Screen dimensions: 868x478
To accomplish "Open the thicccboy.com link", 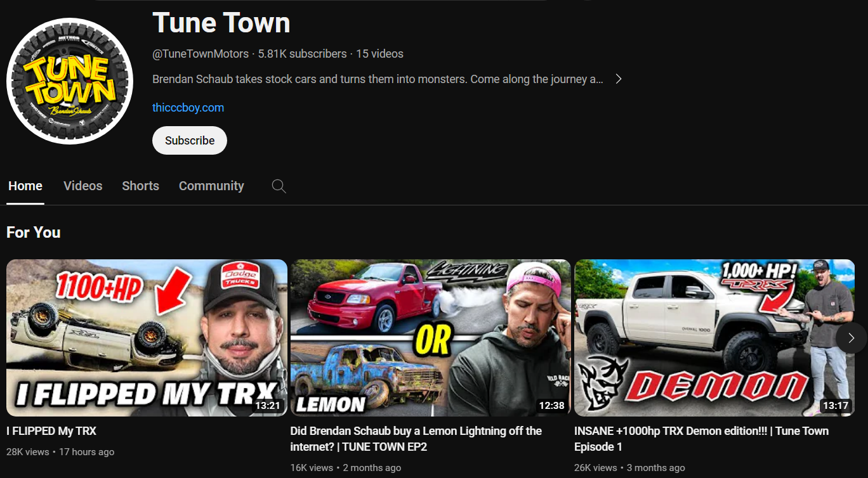I will (188, 108).
